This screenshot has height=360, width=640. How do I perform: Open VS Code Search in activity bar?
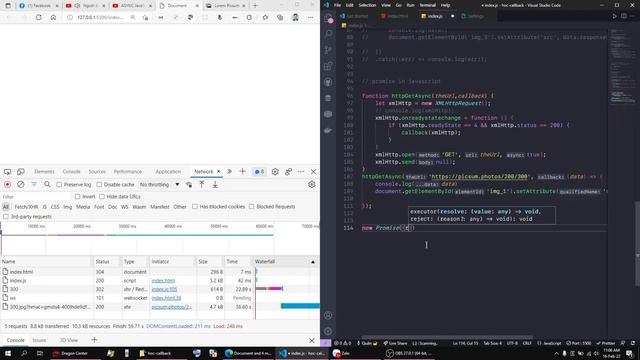point(328,34)
